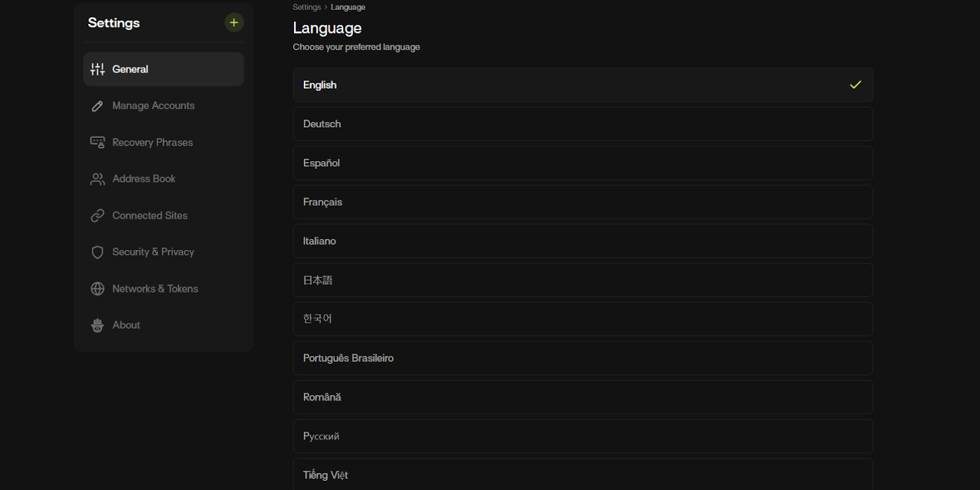
Task: Click the green plus icon beside Settings
Action: [x=234, y=23]
